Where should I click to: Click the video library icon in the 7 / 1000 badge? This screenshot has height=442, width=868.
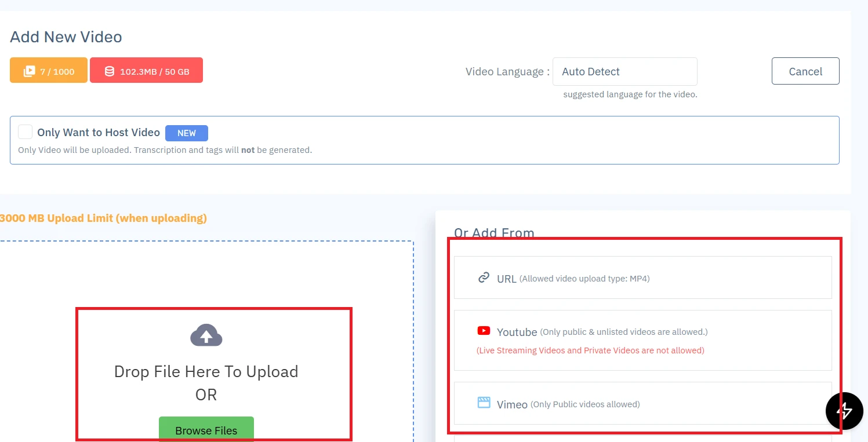click(29, 71)
